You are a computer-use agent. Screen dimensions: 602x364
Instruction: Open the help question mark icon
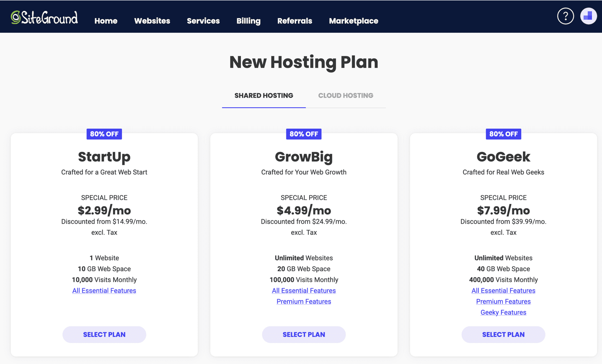pos(565,16)
